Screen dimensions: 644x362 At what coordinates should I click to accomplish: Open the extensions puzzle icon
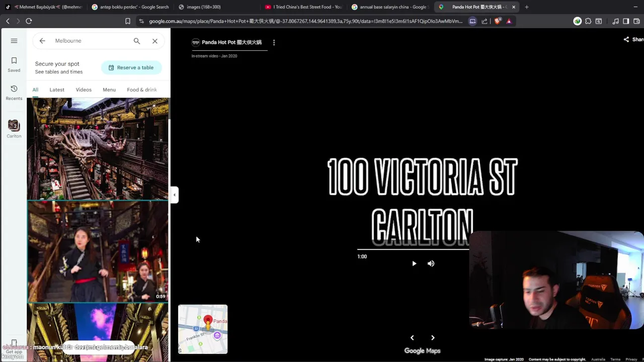tap(588, 21)
